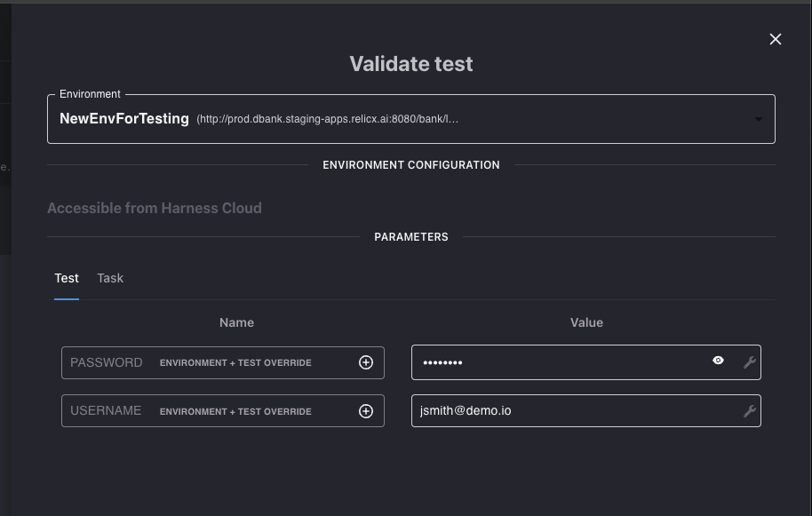Click the Name column header
812x516 pixels.
[236, 322]
